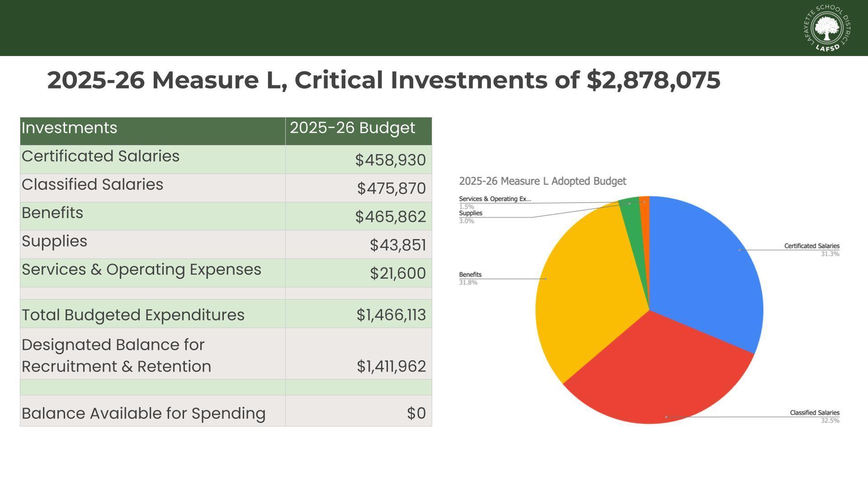The width and height of the screenshot is (868, 488).
Task: Click the $475,870 Classified Salaries amount
Action: [x=391, y=188]
